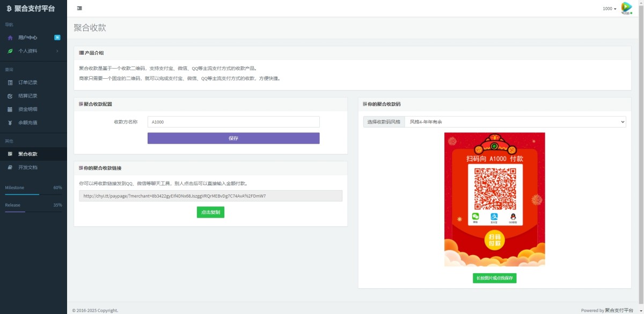Click the list icon of 产品介绍 panel
Image resolution: width=644 pixels, height=314 pixels.
(82, 53)
